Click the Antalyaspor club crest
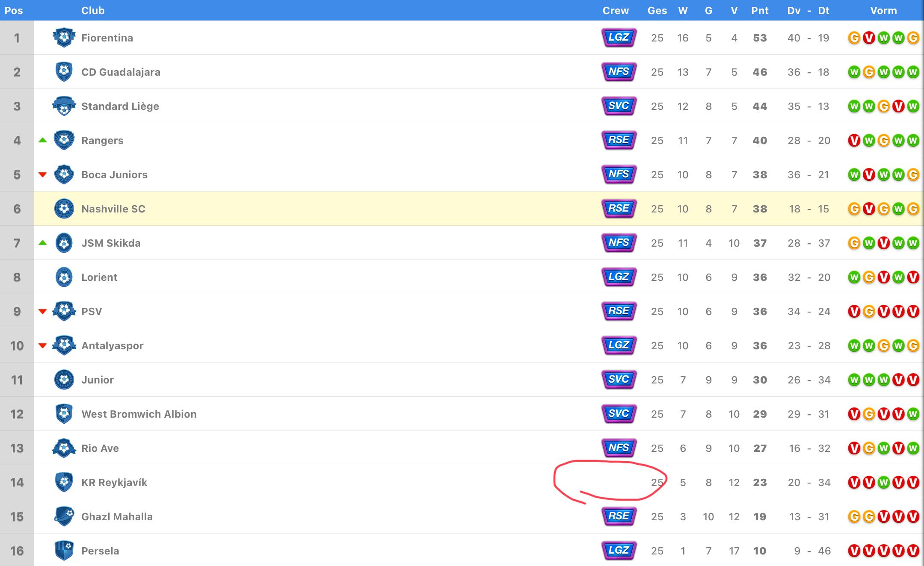Viewport: 924px width, 566px height. 64,345
